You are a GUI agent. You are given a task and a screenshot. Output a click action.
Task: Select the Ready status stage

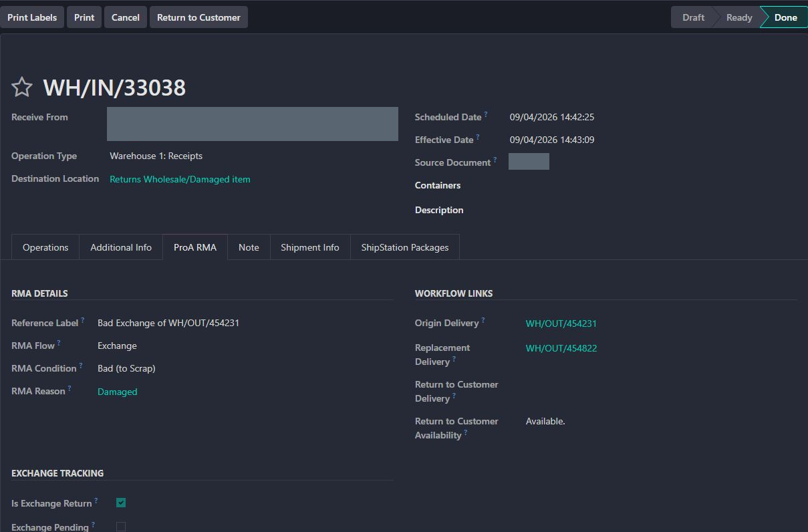click(738, 17)
